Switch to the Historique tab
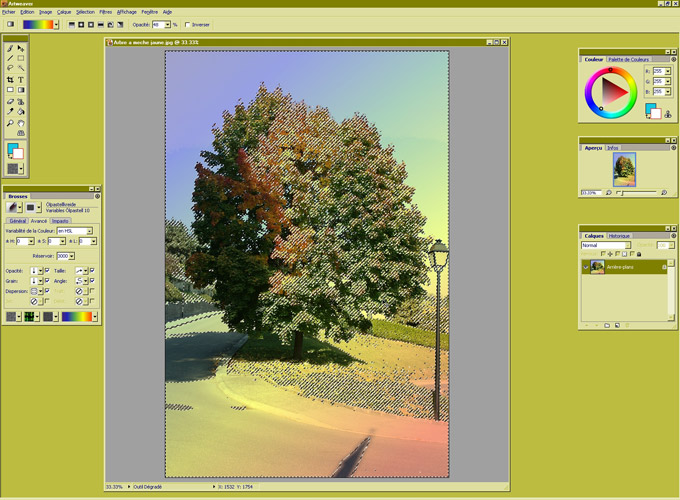Image resolution: width=680 pixels, height=500 pixels. coord(620,236)
